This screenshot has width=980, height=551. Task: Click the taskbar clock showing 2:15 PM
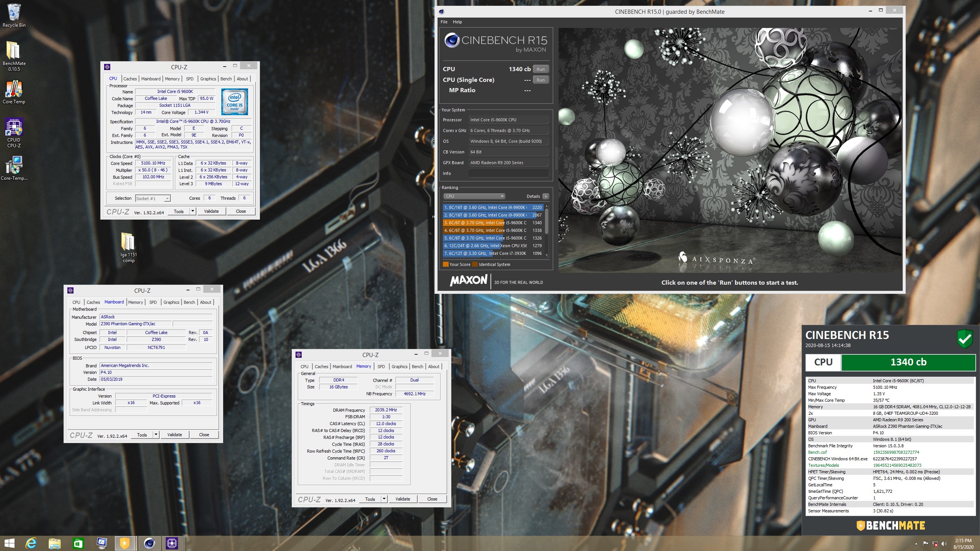(963, 544)
